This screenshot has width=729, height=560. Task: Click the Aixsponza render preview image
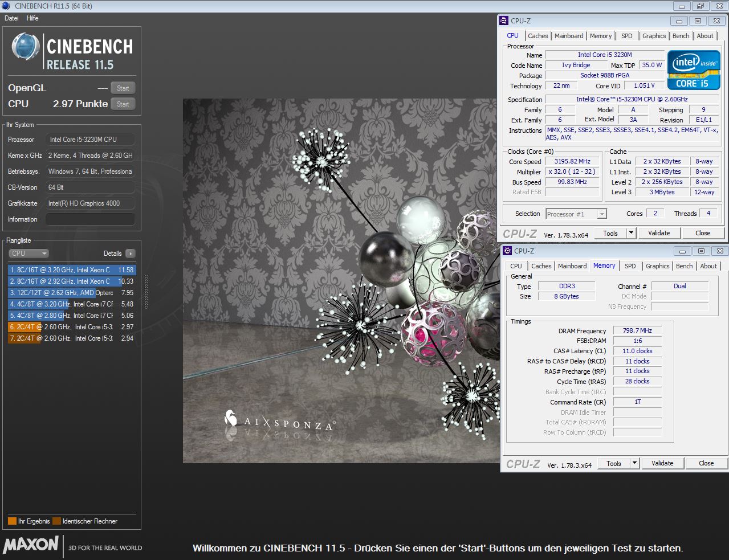click(341, 281)
